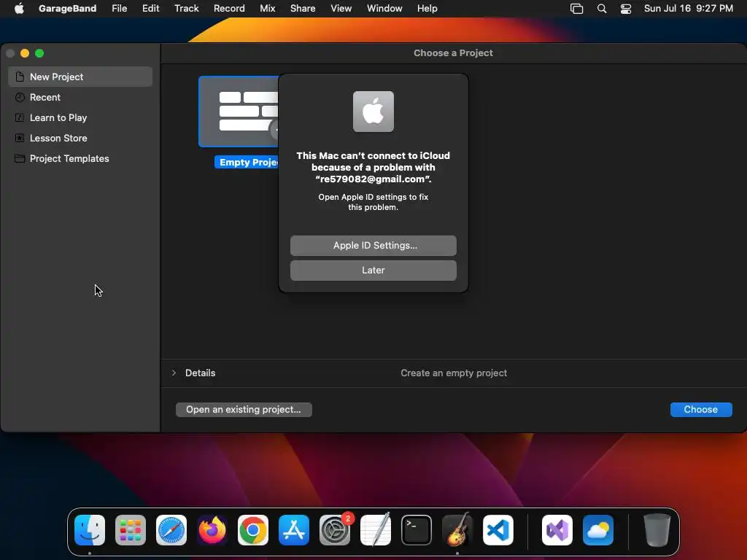
Task: Launch Firefox from the Dock
Action: [212, 530]
